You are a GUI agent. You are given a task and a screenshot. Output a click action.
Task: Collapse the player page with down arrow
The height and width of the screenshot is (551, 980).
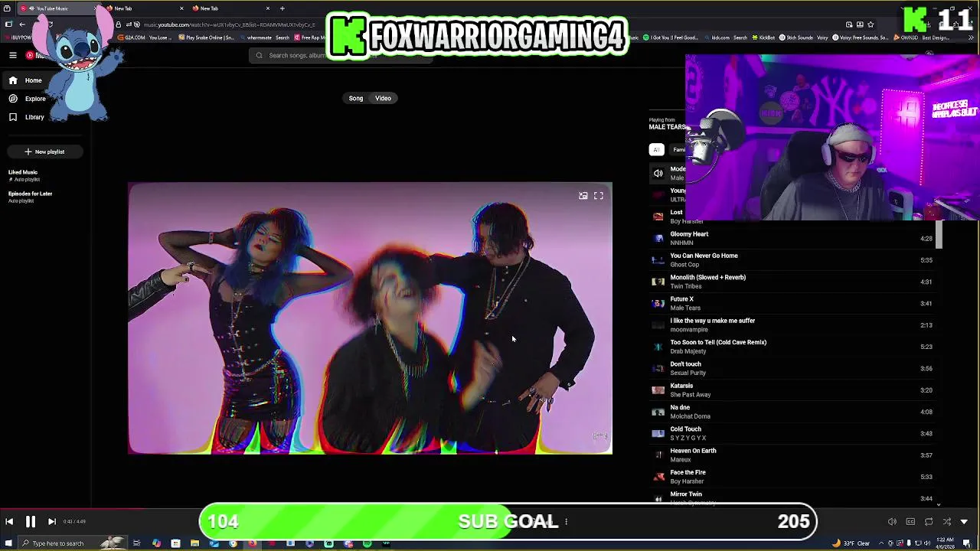click(x=965, y=522)
